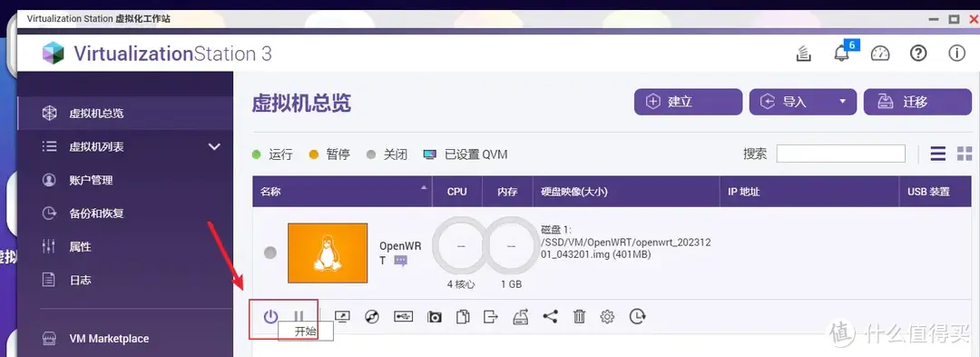Viewport: 980px width, 357px height.
Task: Open 虚拟机总览 in the sidebar
Action: point(125,114)
